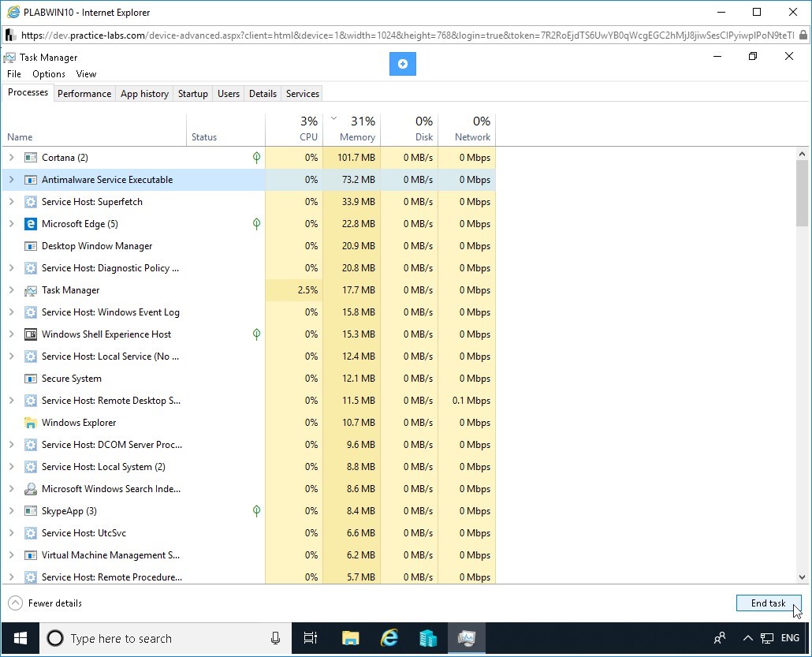This screenshot has height=657, width=812.
Task: Click Microsoft Edge's green leaf status icon
Action: tap(256, 224)
